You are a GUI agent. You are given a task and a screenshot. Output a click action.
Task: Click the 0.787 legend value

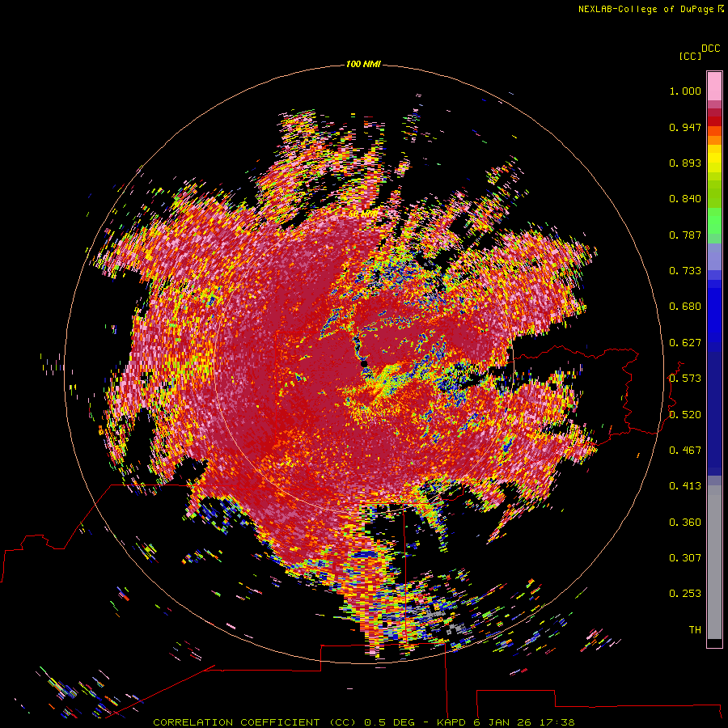(685, 235)
